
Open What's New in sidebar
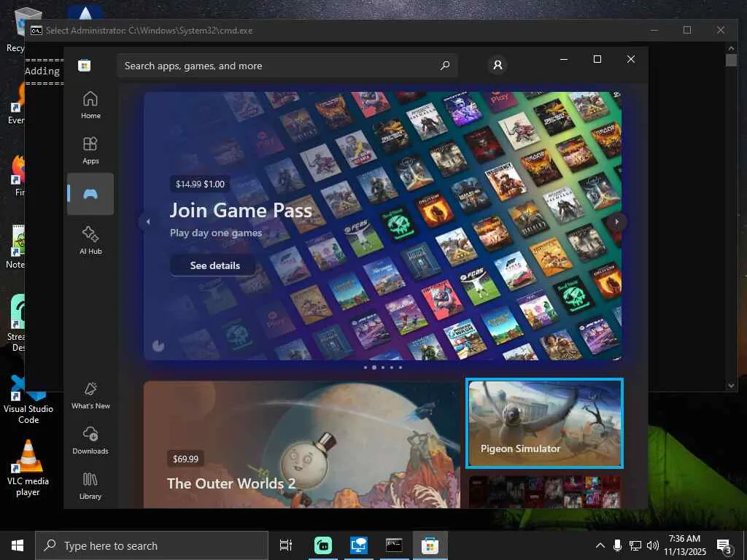click(90, 395)
